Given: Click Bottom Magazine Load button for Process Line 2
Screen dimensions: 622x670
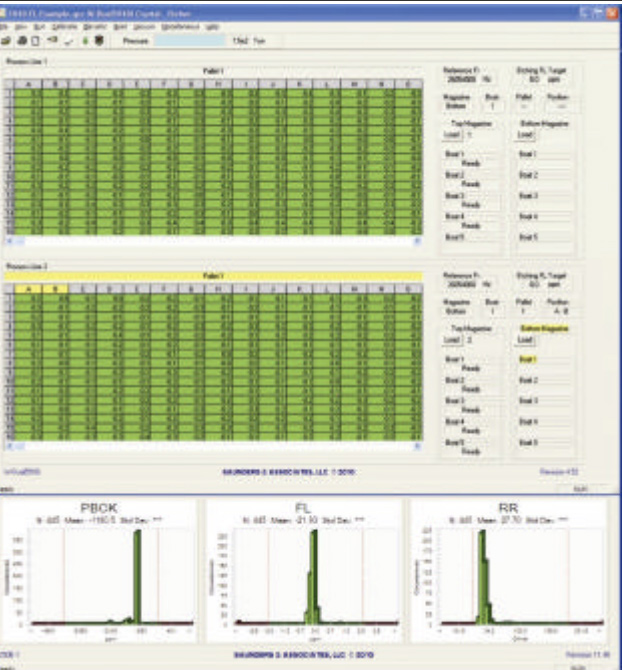Looking at the screenshot, I should [x=525, y=340].
